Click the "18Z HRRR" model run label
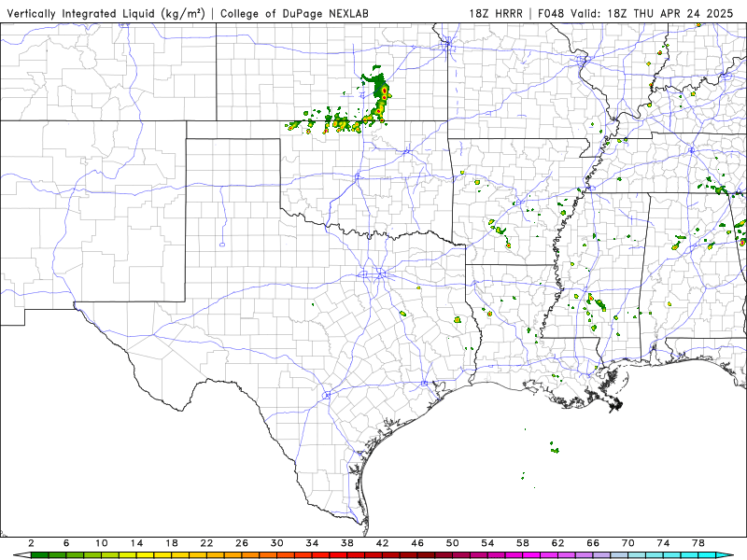 pos(496,13)
